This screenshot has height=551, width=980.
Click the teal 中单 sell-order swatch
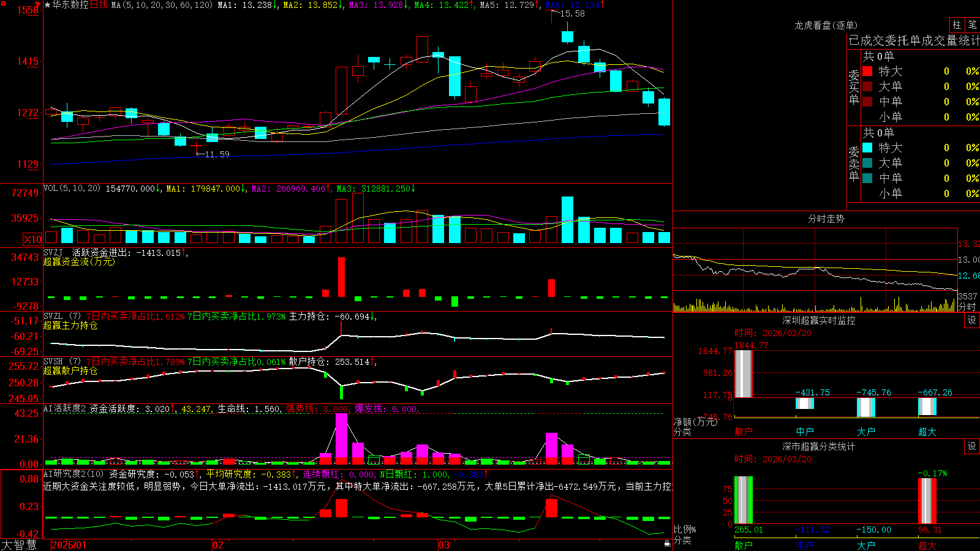pyautogui.click(x=867, y=178)
